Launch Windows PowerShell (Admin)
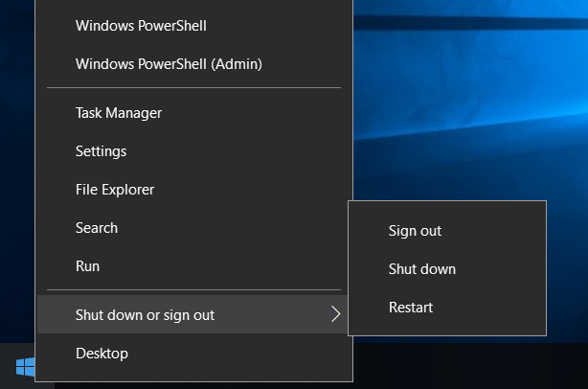The image size is (588, 389). coord(169,64)
